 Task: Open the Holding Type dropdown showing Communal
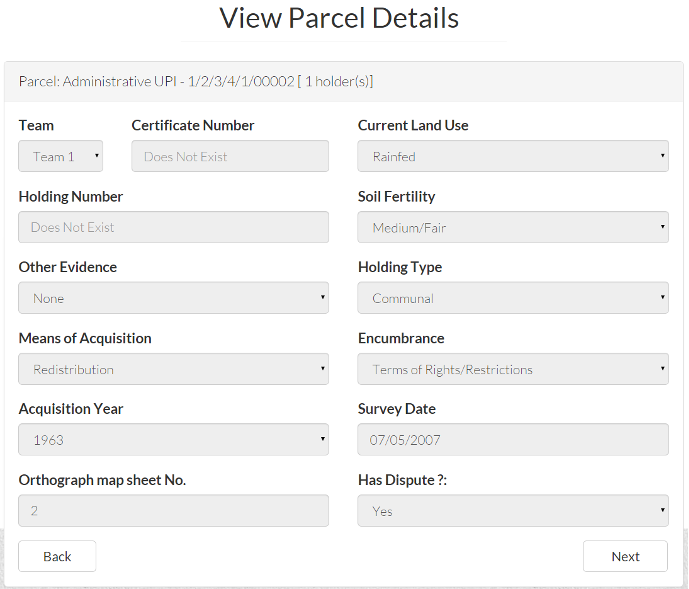[x=513, y=298]
